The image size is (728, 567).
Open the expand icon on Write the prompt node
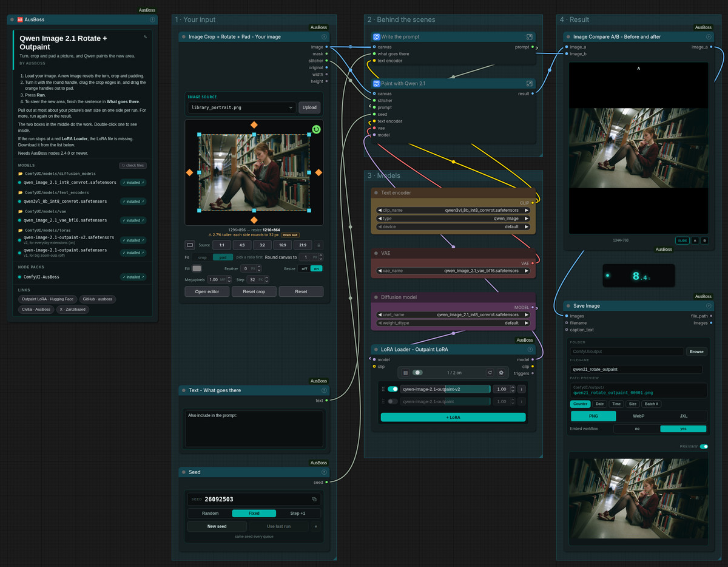pyautogui.click(x=530, y=37)
